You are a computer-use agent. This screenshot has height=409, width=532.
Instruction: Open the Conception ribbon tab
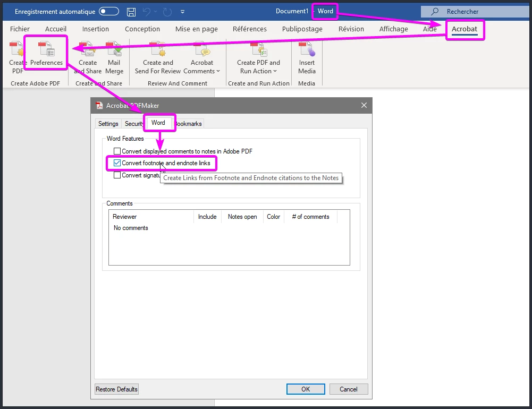tap(142, 29)
